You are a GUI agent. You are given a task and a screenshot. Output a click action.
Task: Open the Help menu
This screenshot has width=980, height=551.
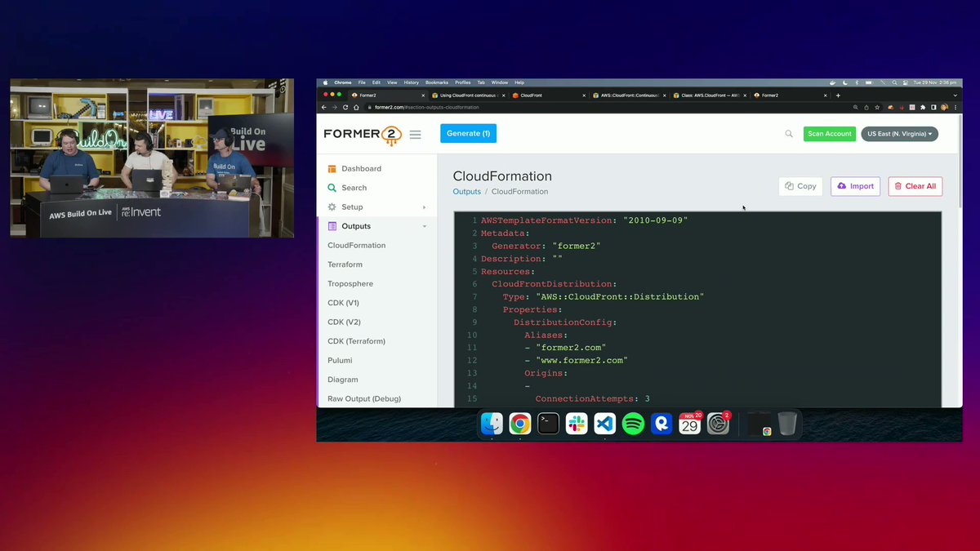coord(519,82)
